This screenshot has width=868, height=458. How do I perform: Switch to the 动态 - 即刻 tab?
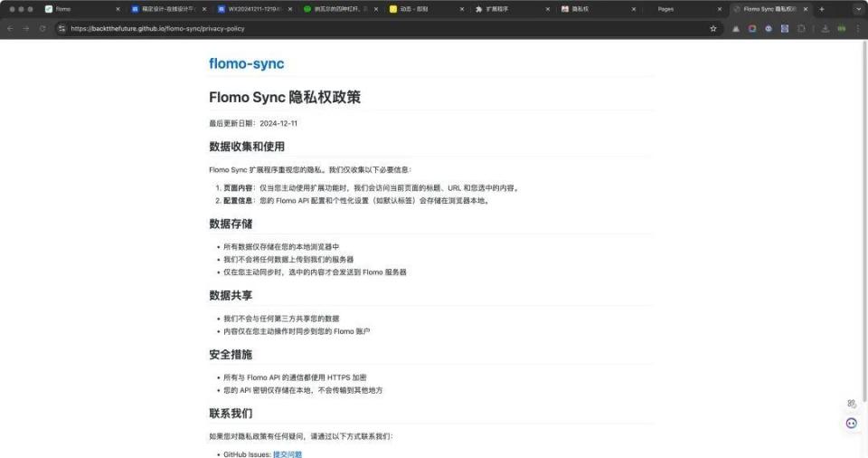coord(427,9)
